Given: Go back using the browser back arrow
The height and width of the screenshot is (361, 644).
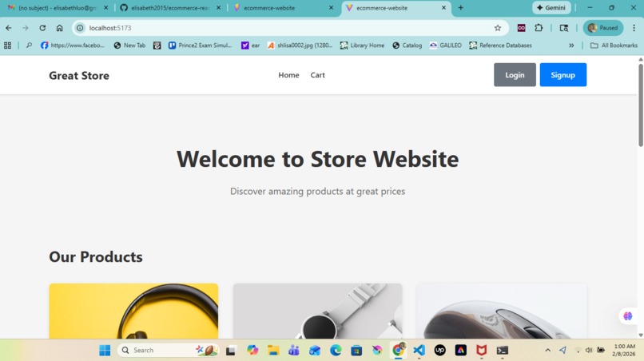Looking at the screenshot, I should click(x=9, y=28).
